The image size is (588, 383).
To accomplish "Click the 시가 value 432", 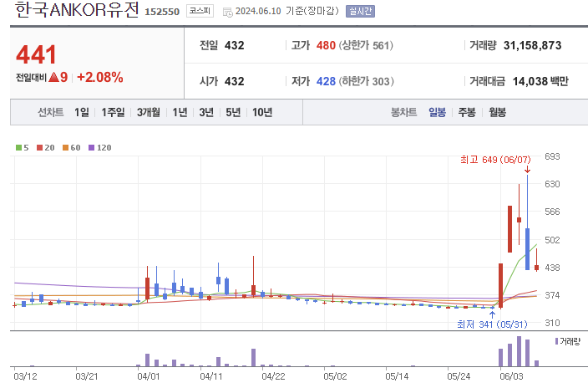I will [235, 81].
